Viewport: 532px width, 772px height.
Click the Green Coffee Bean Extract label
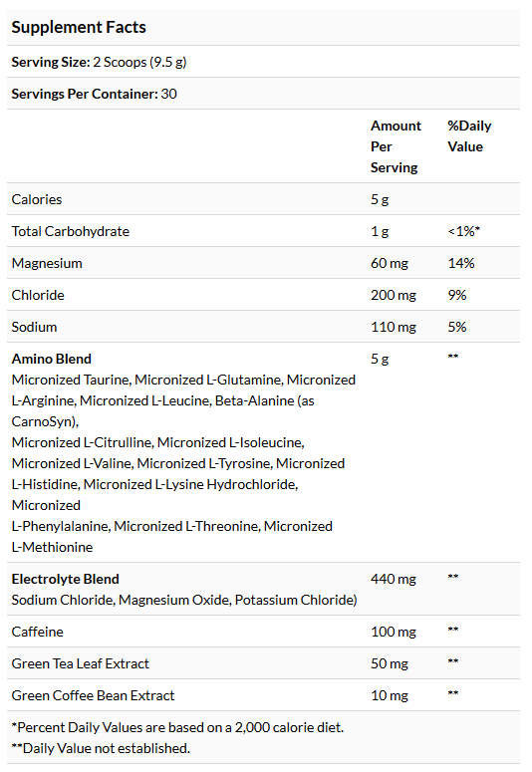[93, 695]
